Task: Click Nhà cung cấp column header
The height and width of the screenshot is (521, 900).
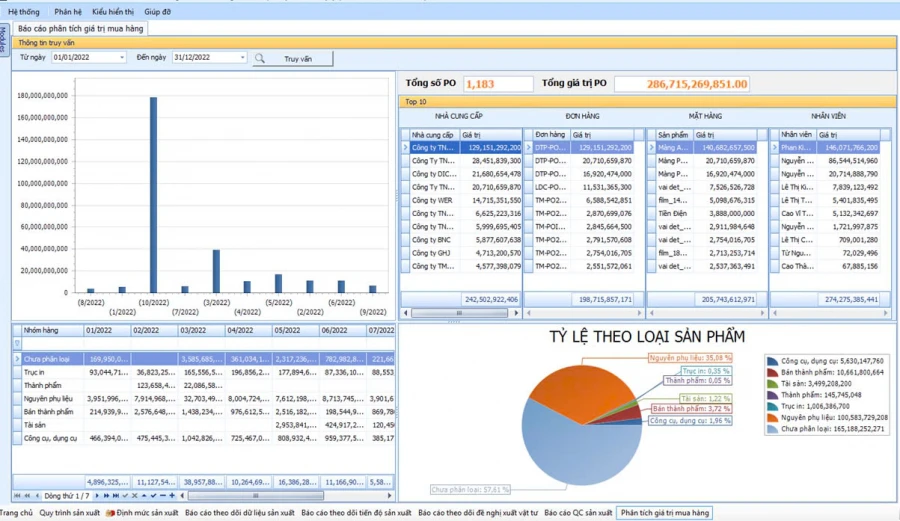Action: (435, 135)
